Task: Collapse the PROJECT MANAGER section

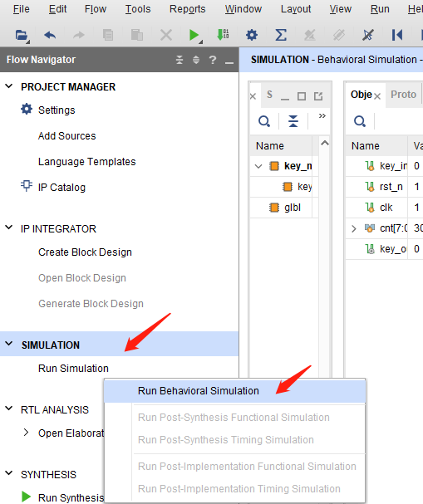Action: click(9, 86)
